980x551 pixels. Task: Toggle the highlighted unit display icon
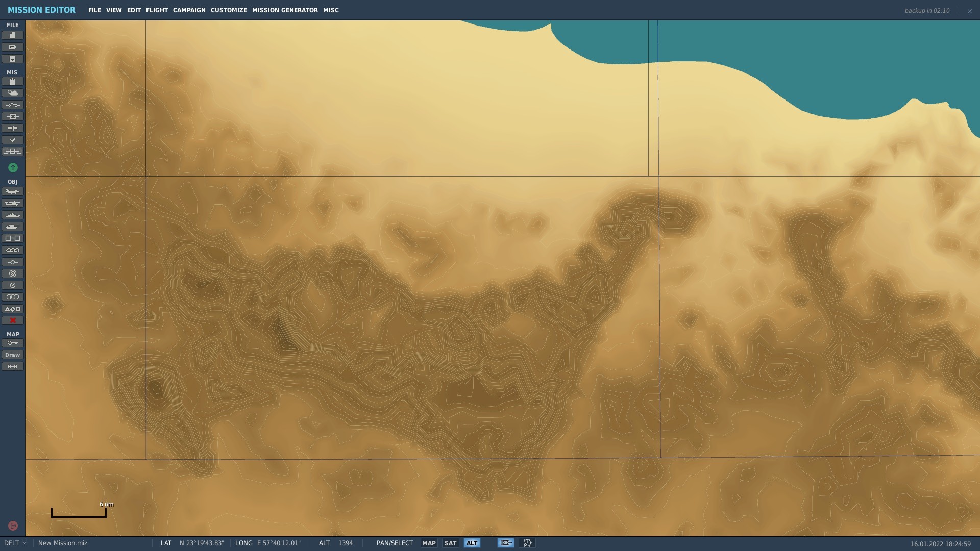click(505, 543)
